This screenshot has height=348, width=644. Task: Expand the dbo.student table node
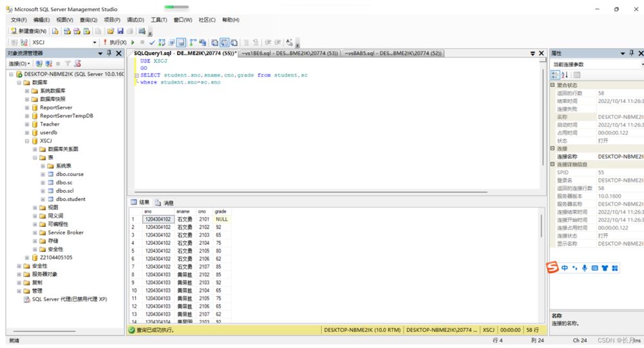pos(43,199)
